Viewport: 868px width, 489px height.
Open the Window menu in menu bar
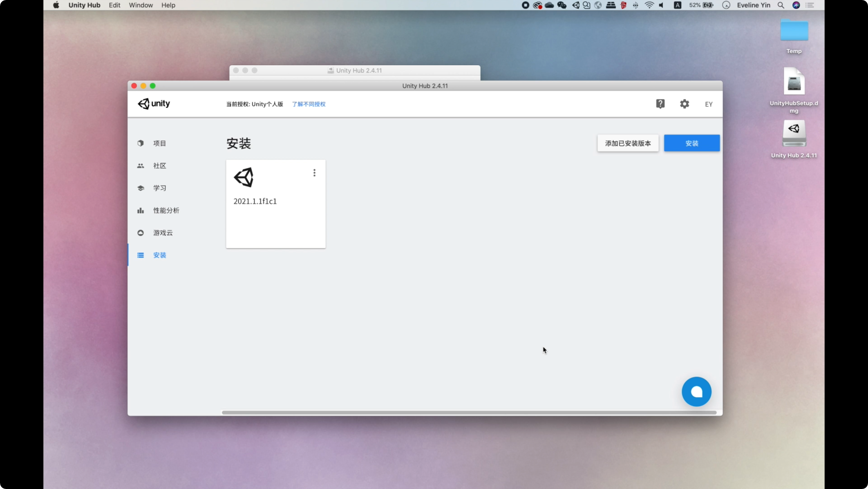[141, 5]
